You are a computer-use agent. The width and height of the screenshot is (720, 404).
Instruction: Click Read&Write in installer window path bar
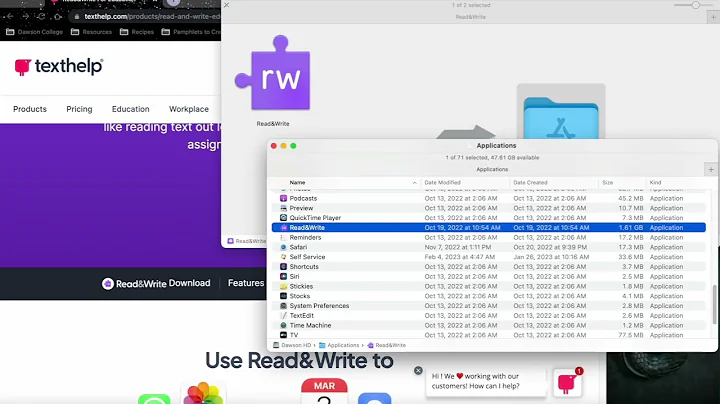247,241
